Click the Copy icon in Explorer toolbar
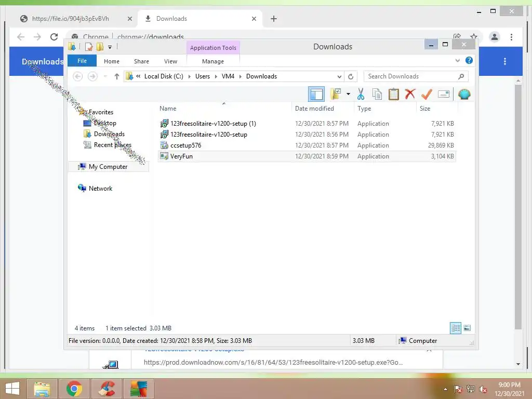This screenshot has height=399, width=532. point(377,94)
